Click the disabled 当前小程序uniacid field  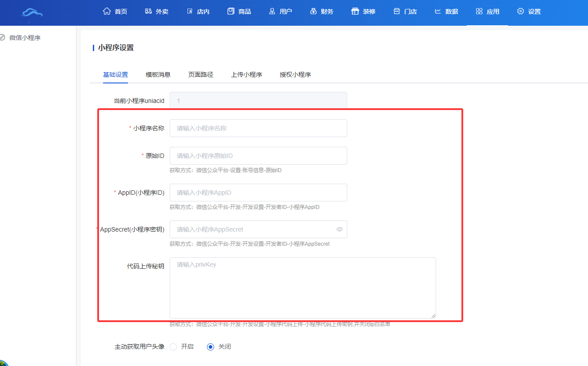(x=258, y=101)
